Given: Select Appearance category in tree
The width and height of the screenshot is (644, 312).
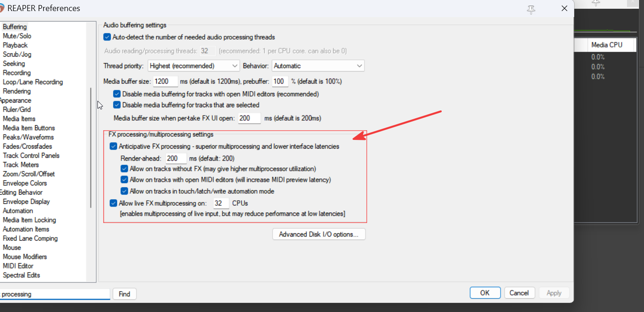Looking at the screenshot, I should [15, 100].
